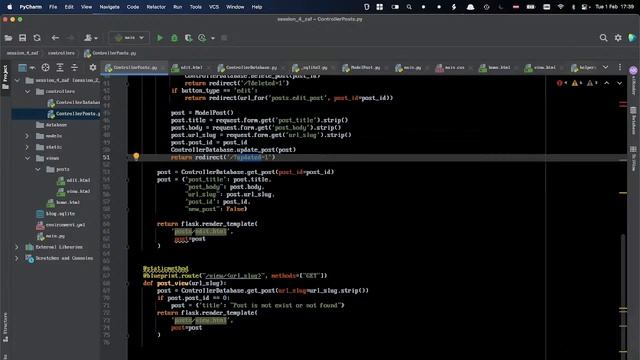This screenshot has width=640, height=360.
Task: Open Project view selector dropdown
Action: 27,67
